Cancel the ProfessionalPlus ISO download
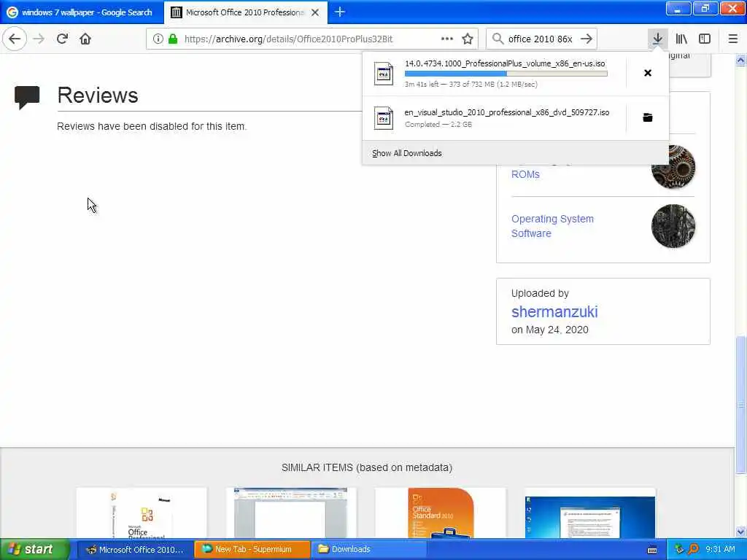This screenshot has height=560, width=747. 648,73
